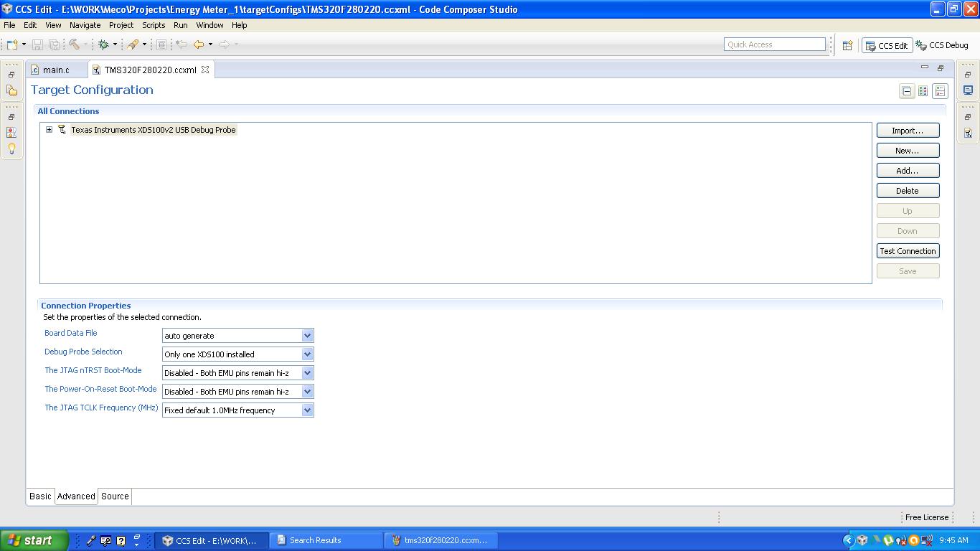This screenshot has width=980, height=551.
Task: Click the uTorrent tray icon
Action: [888, 540]
